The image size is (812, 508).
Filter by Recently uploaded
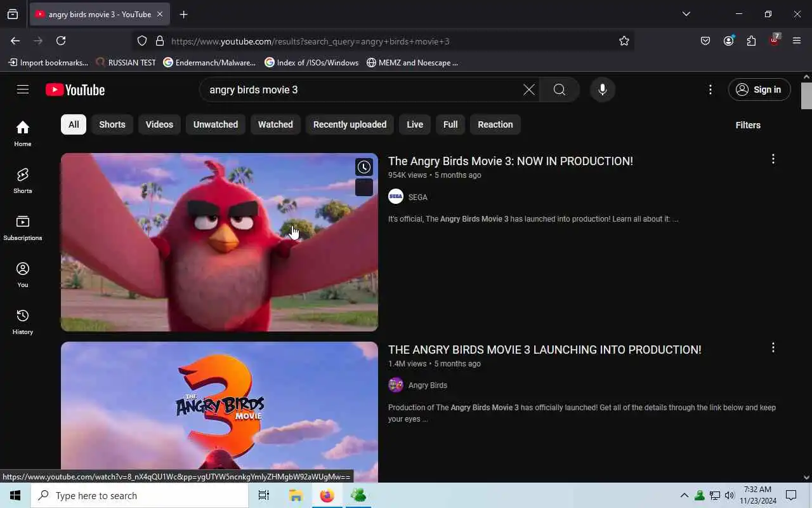(350, 124)
